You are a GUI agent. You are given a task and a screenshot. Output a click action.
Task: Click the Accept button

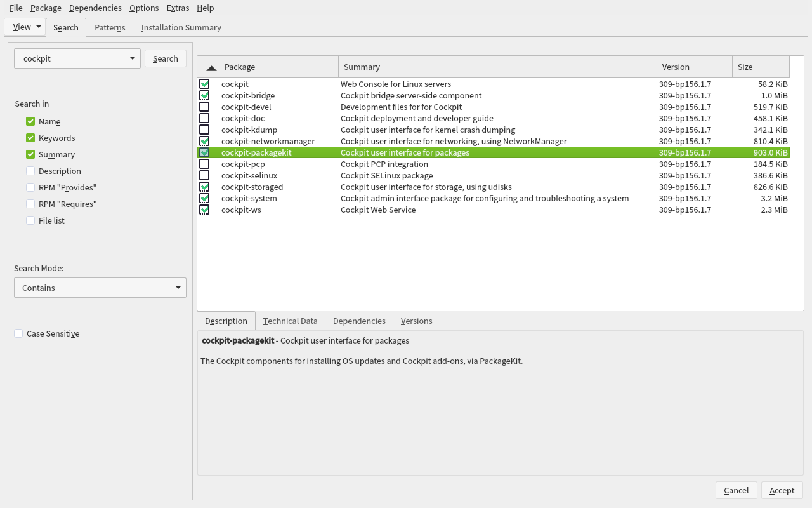[x=782, y=490]
